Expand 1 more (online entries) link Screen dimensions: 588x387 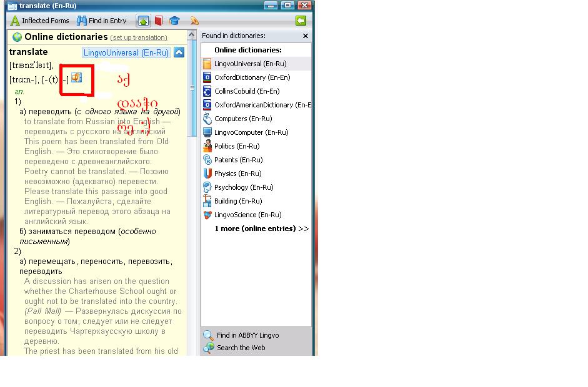tap(261, 228)
